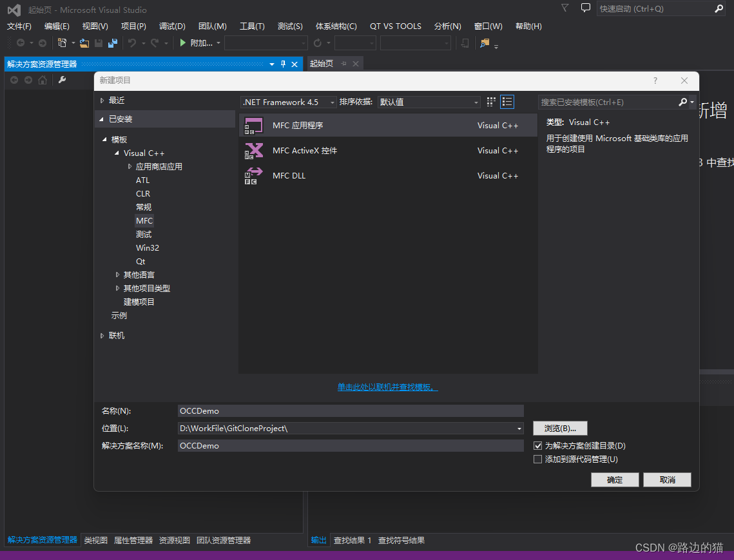Click the Visual Studio logo icon
734x560 pixels.
pyautogui.click(x=14, y=10)
